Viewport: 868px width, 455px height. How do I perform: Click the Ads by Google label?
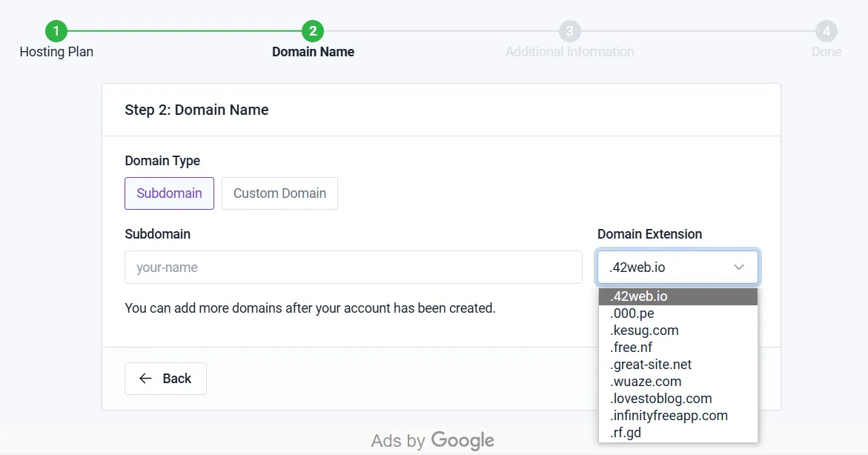click(432, 441)
